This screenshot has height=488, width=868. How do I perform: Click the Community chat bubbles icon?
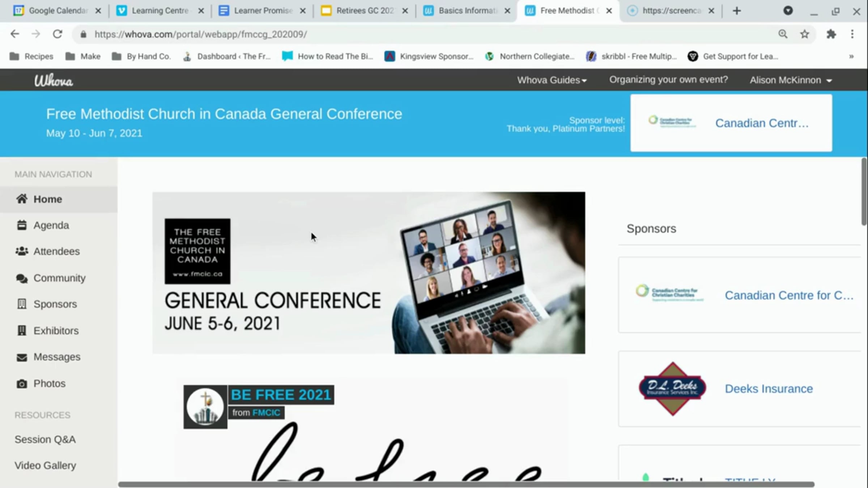pos(22,278)
